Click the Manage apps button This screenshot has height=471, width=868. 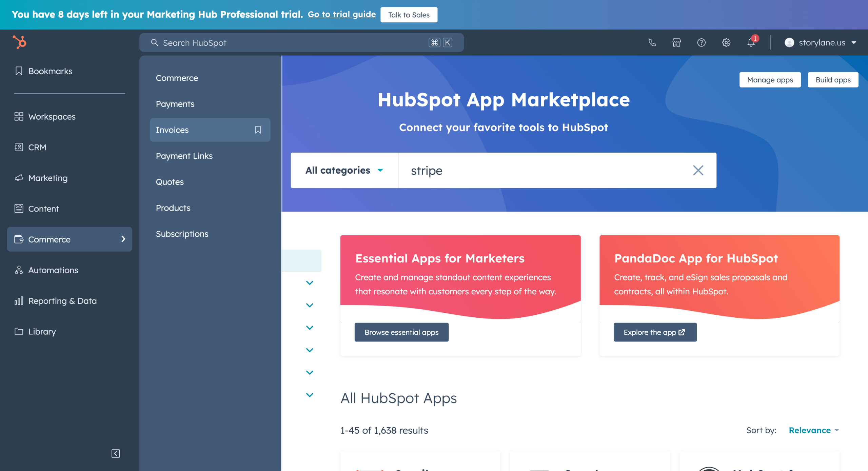[x=770, y=80]
